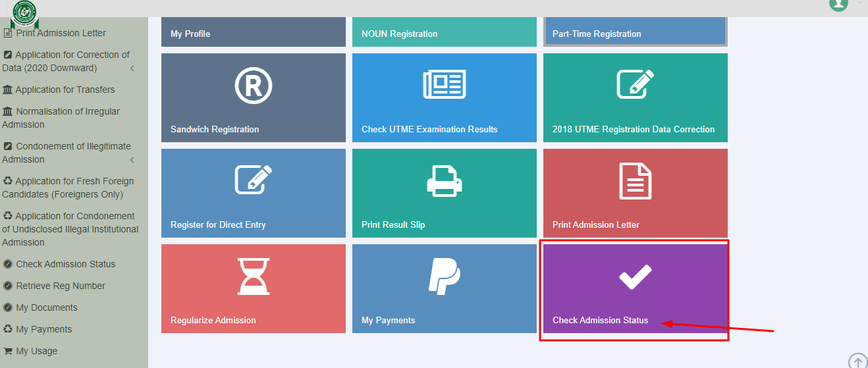Click the Register for Direct Entry label
This screenshot has height=368, width=868.
pos(218,224)
